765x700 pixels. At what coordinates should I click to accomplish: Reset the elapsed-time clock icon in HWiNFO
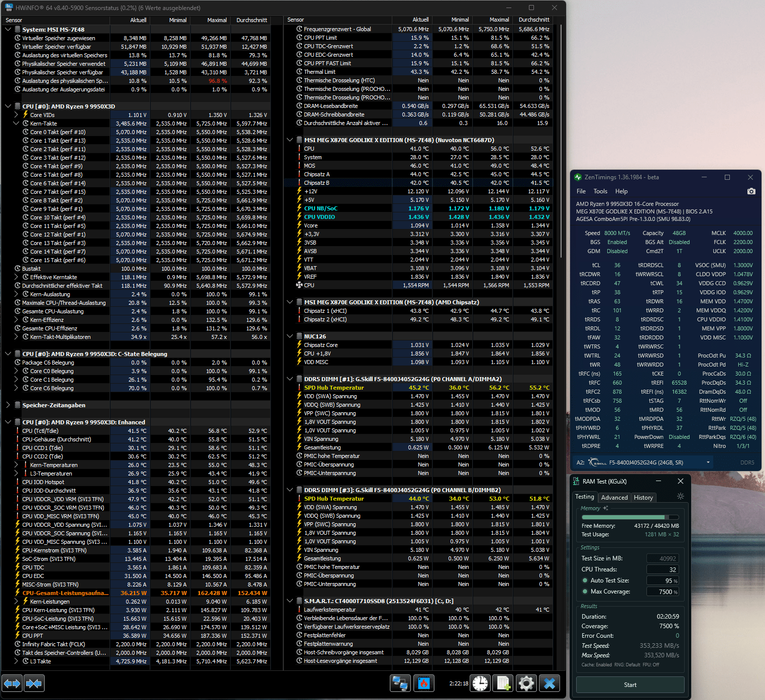(480, 683)
